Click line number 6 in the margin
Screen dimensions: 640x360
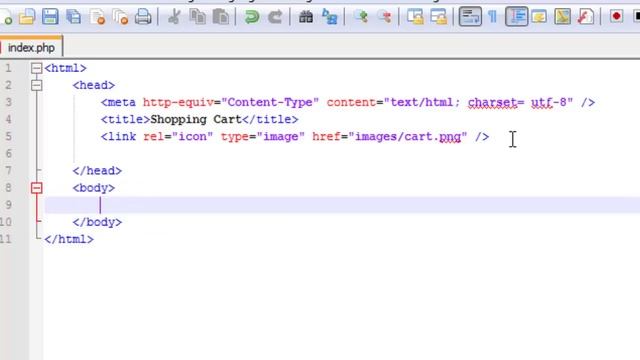8,154
